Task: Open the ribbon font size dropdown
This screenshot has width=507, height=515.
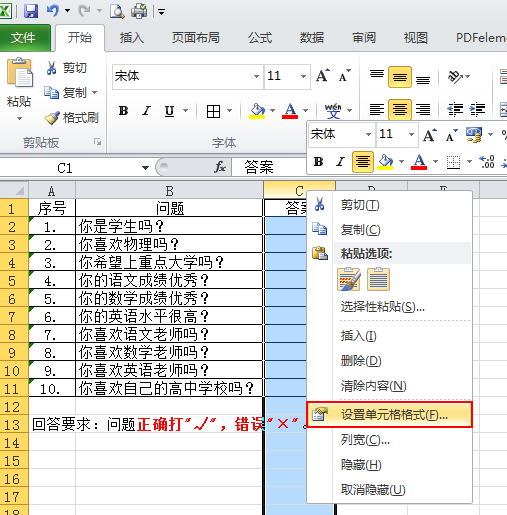Action: (303, 76)
